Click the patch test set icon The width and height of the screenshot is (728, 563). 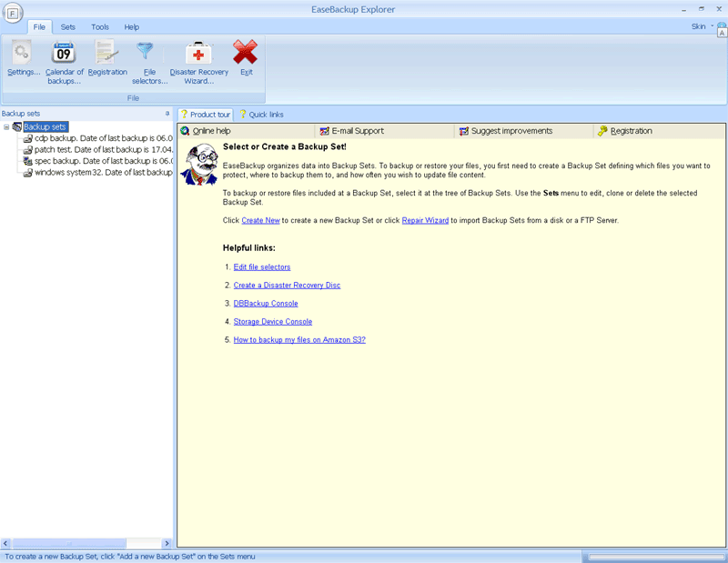pos(28,149)
